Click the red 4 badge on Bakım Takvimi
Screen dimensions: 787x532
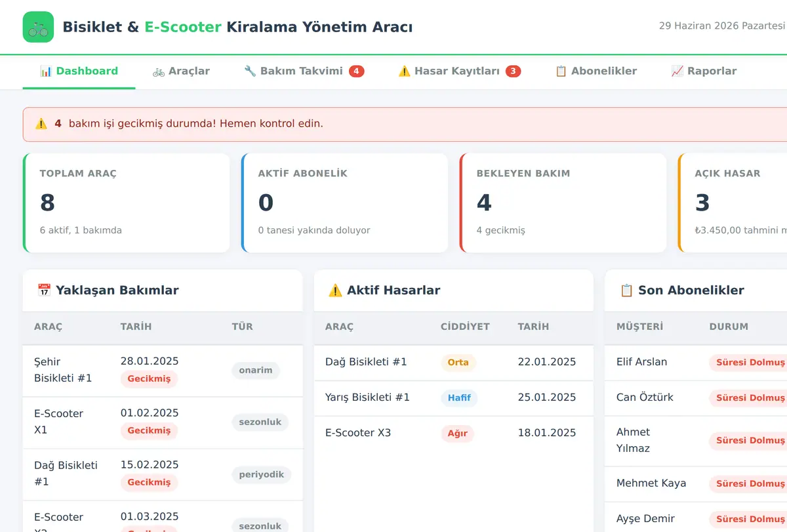coord(356,71)
